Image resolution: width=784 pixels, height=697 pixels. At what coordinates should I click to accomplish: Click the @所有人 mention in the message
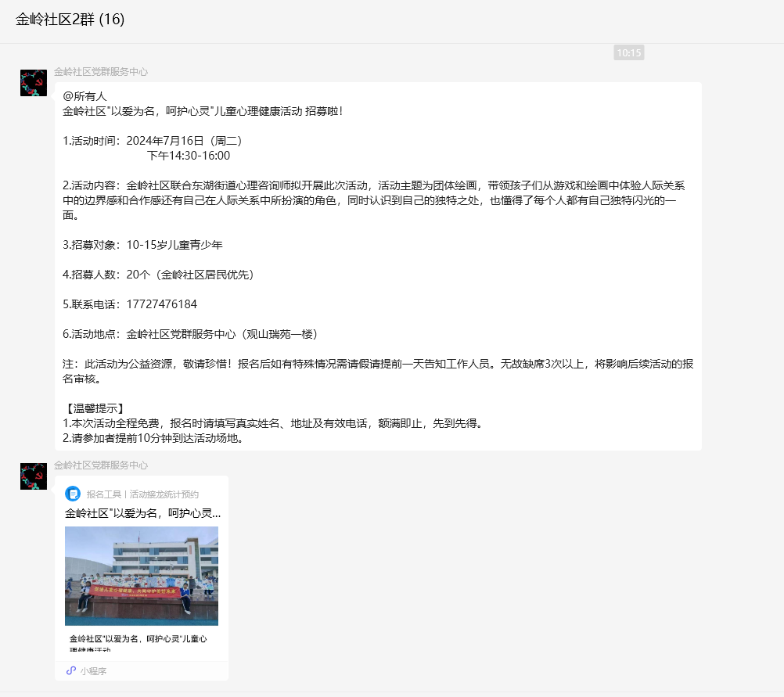coord(85,96)
